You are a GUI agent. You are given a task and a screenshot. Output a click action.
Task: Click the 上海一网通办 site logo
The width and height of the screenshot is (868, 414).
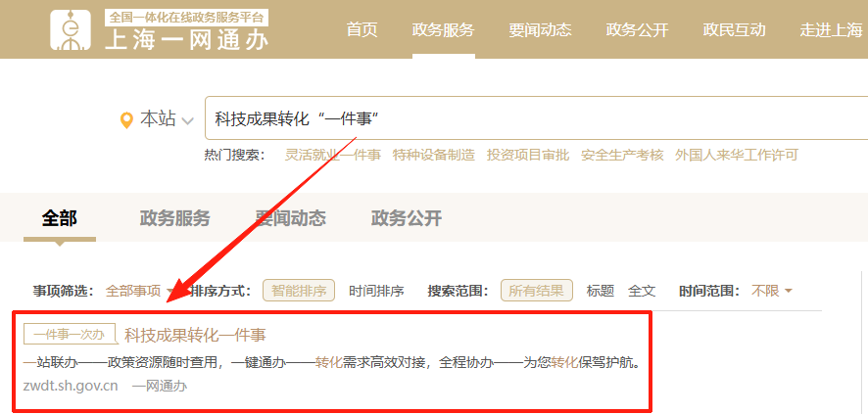pyautogui.click(x=160, y=30)
